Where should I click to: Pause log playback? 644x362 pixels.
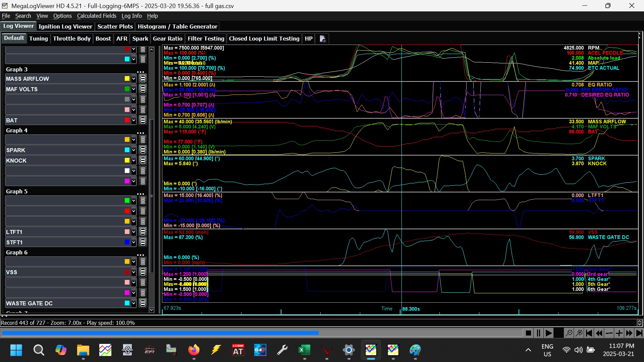(x=538, y=333)
